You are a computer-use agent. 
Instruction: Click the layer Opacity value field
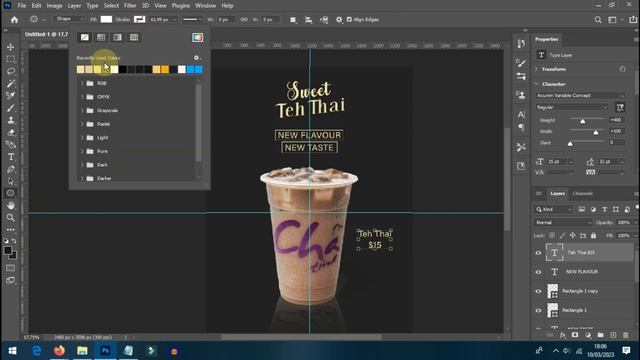tap(624, 223)
